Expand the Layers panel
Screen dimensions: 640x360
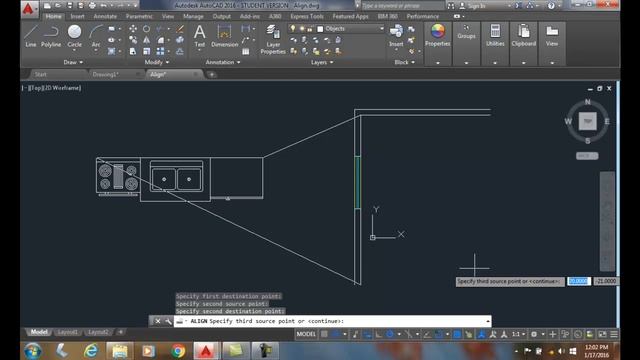click(322, 62)
